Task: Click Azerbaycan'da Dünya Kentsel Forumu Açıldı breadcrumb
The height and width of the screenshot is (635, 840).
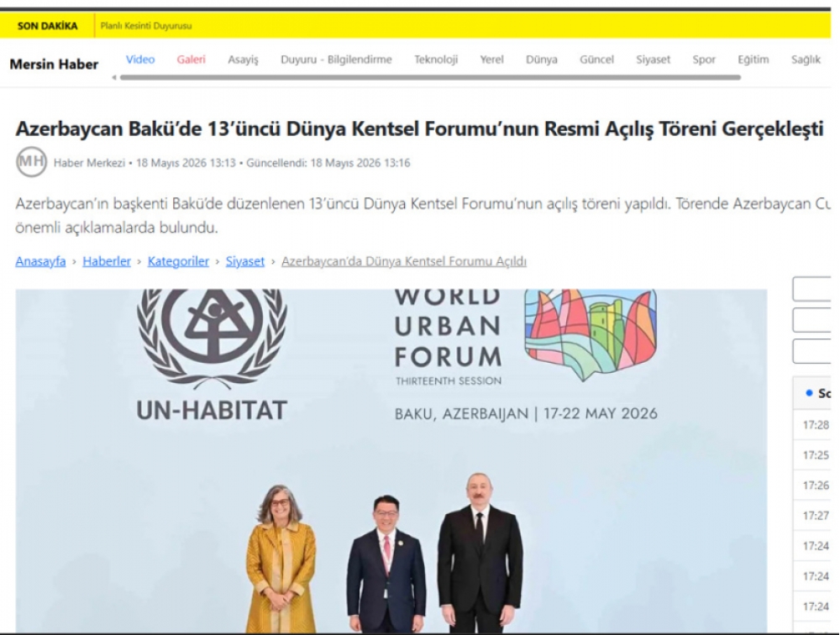Action: (x=404, y=261)
